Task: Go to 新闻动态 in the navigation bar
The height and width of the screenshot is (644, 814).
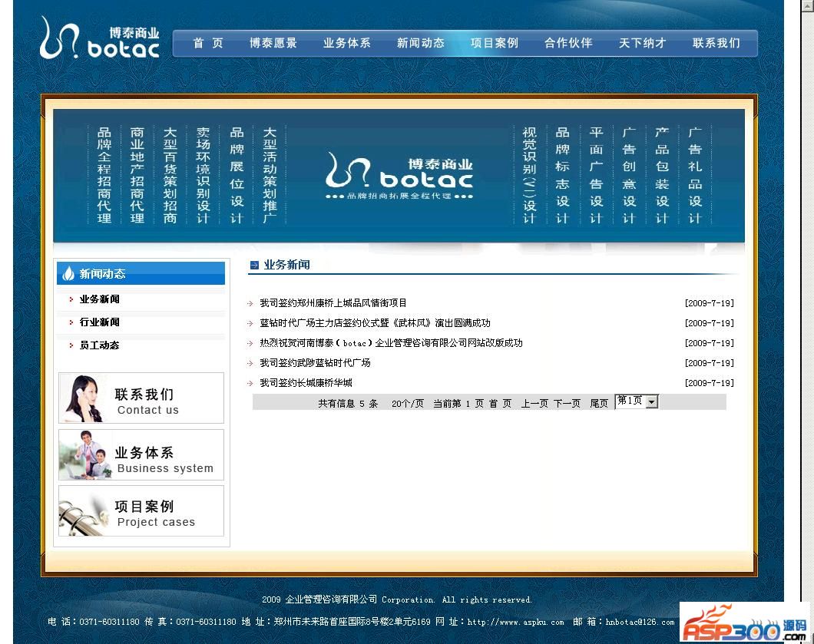Action: [x=421, y=43]
